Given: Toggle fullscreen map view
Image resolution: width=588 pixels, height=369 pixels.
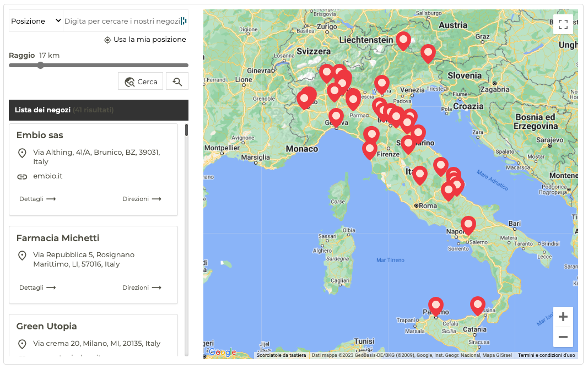Looking at the screenshot, I should [x=563, y=24].
